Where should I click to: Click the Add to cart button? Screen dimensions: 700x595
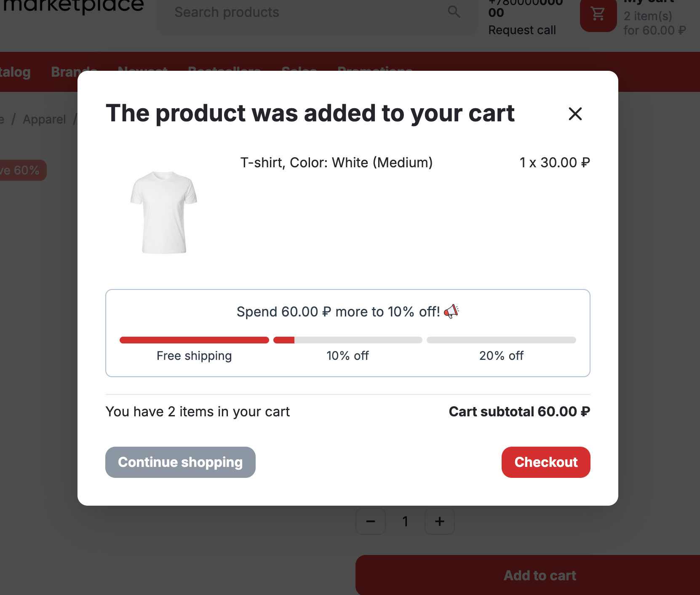[540, 575]
